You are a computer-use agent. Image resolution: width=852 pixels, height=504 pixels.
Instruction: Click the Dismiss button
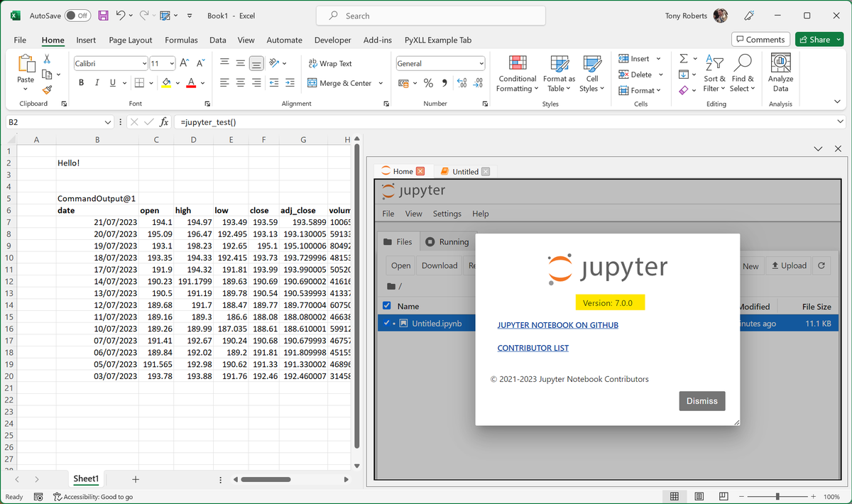(x=702, y=400)
